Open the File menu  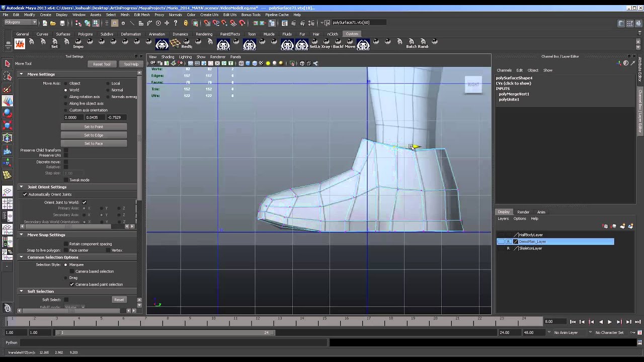[6, 15]
